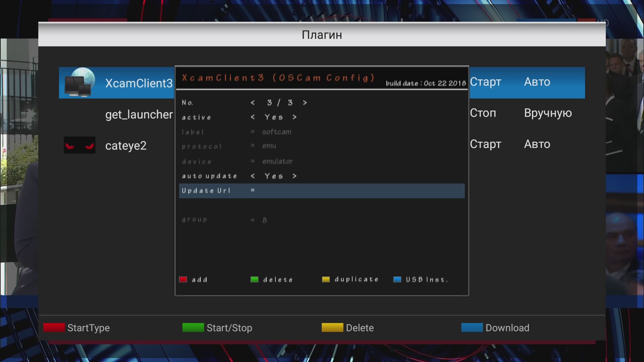Image resolution: width=644 pixels, height=362 pixels.
Task: Click the StartType label
Action: [x=89, y=328]
